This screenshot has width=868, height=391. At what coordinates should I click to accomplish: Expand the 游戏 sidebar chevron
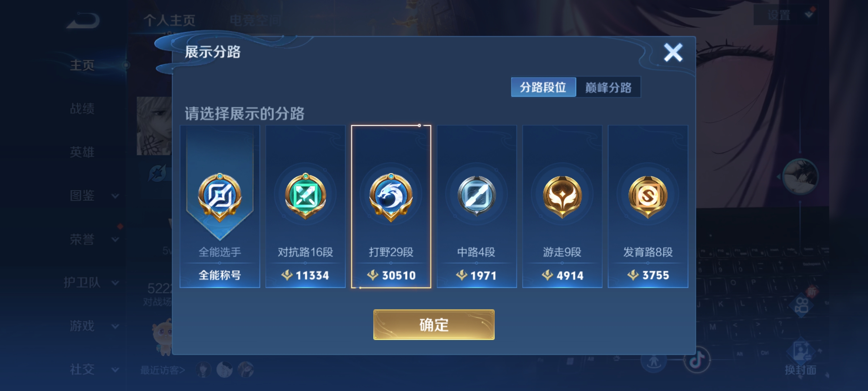click(115, 327)
